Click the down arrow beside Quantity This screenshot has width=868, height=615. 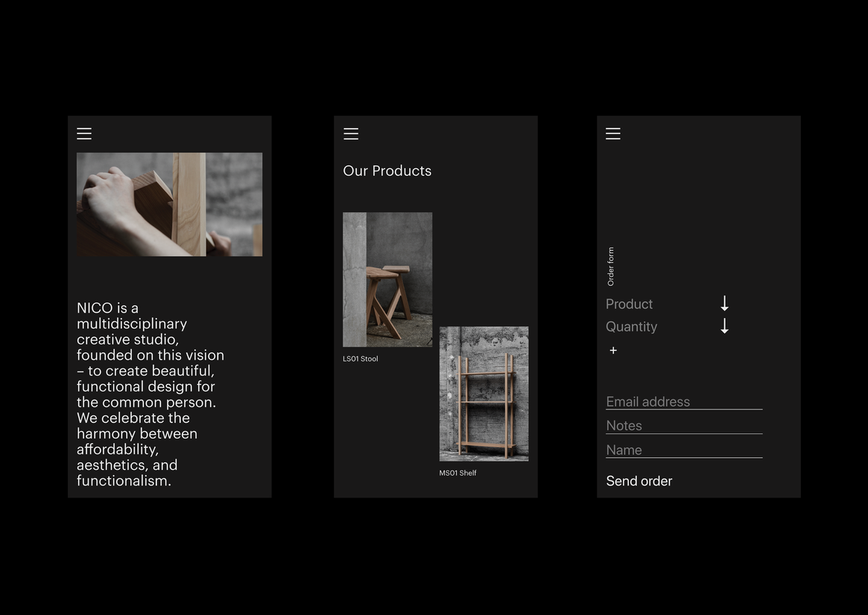(x=724, y=326)
